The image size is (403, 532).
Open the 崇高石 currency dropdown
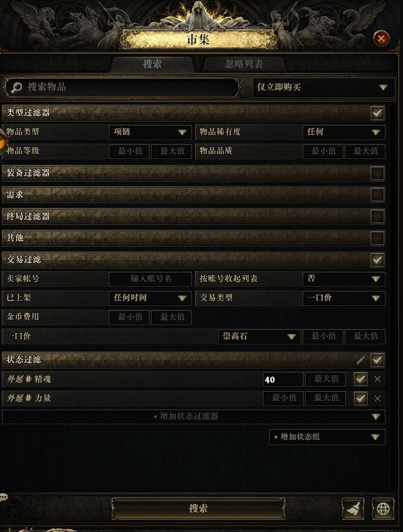(259, 336)
